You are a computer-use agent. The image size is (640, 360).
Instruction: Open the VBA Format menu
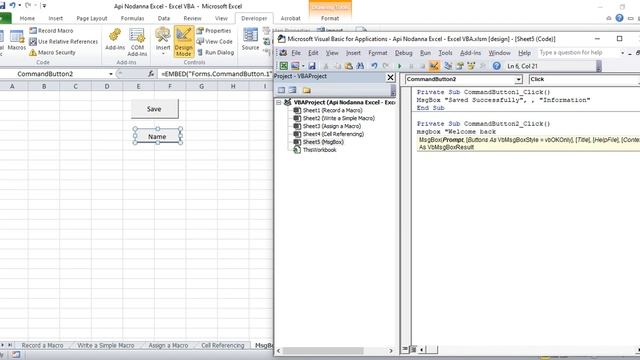378,53
